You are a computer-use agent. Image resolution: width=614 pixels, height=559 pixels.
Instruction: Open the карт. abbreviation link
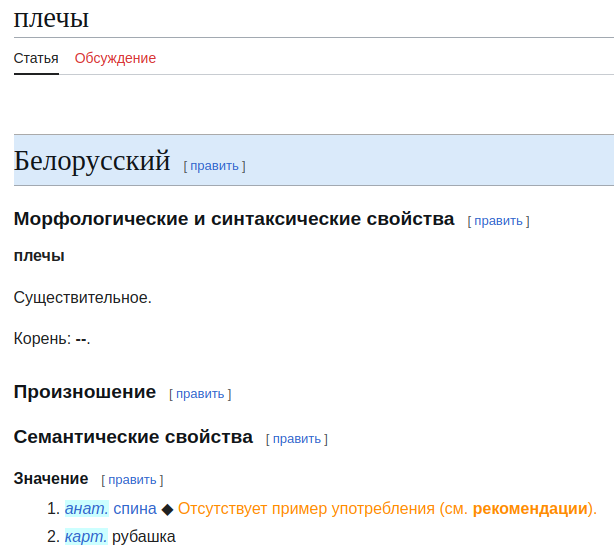(86, 537)
